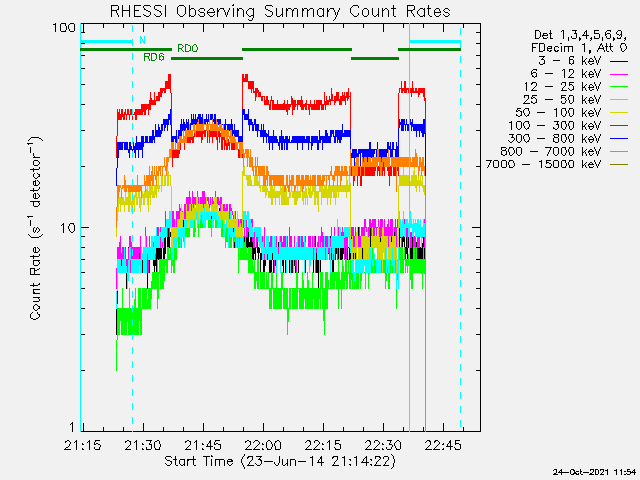Screen dimensions: 640x480
Task: Click the dashed cyan vertical line after 22:45
Action: click(x=460, y=227)
